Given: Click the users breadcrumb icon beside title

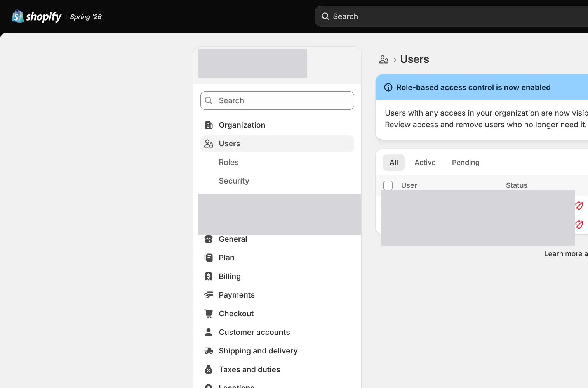Looking at the screenshot, I should coord(384,59).
